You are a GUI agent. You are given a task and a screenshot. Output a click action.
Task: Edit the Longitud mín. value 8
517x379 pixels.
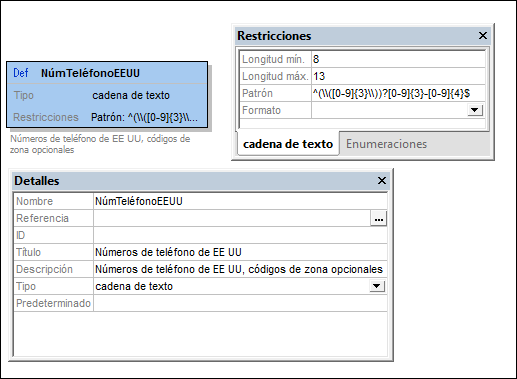[398, 59]
